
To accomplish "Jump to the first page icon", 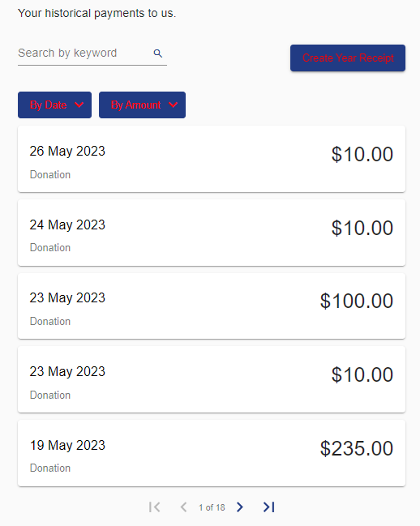I will 155,507.
